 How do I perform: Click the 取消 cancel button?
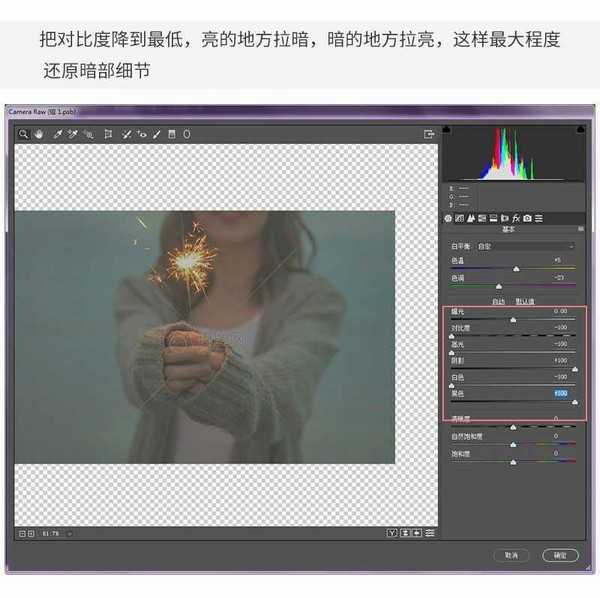point(511,555)
